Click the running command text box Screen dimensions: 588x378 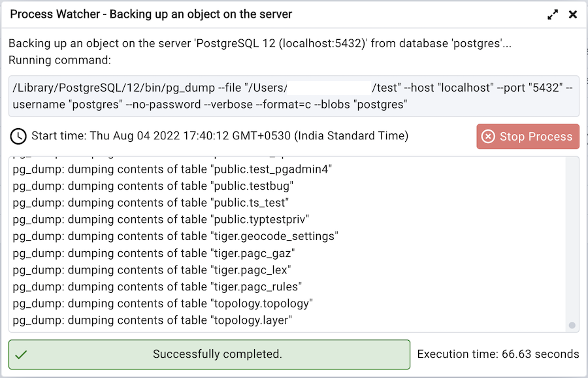click(294, 96)
